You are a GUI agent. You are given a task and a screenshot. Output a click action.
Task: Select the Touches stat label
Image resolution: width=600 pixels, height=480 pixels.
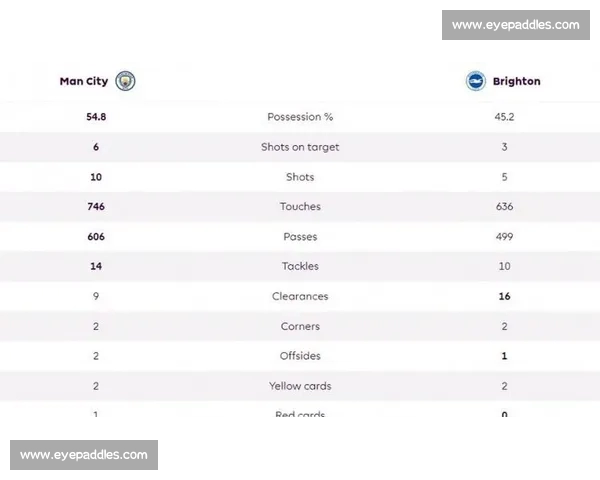[x=300, y=207]
